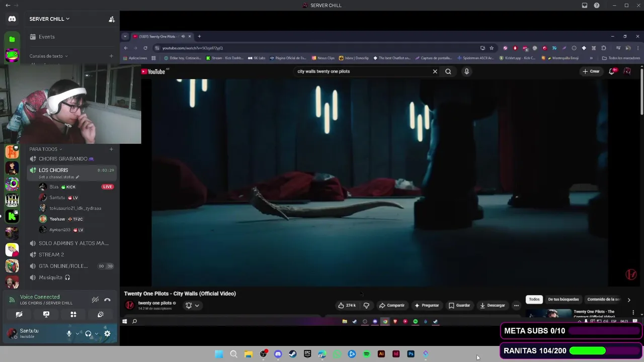Collapse the Canales de texto category
The image size is (644, 362).
tap(48, 56)
